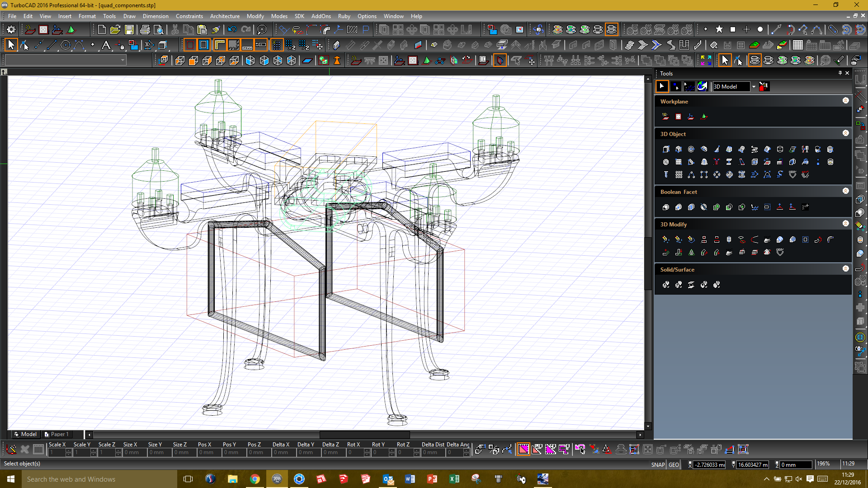Click the Print icon in toolbar
Image resolution: width=868 pixels, height=488 pixels.
[x=145, y=30]
